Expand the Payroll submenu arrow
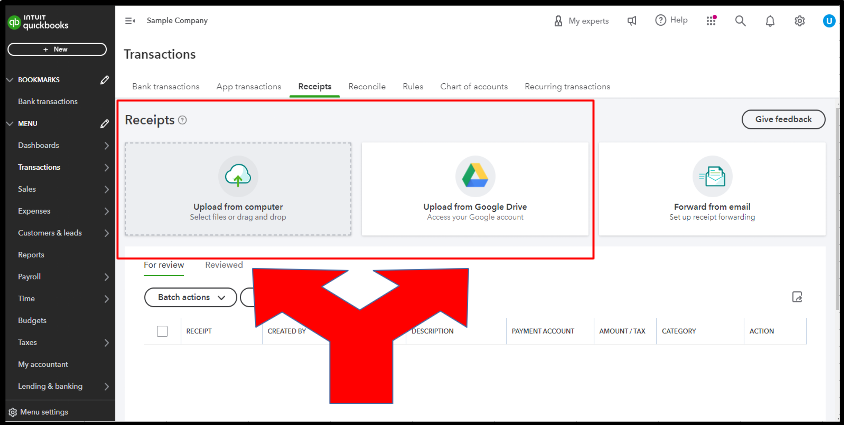844x425 pixels. coord(107,277)
